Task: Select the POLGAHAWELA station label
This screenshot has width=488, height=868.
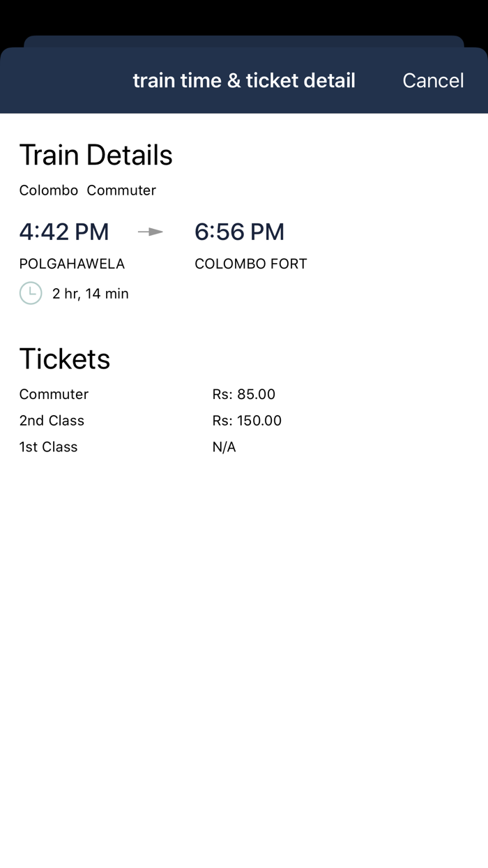Action: tap(72, 264)
